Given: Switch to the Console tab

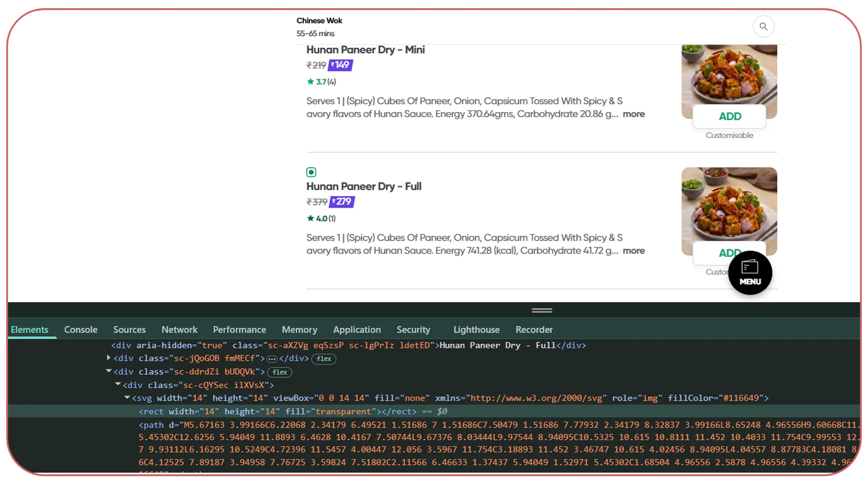Looking at the screenshot, I should point(81,330).
